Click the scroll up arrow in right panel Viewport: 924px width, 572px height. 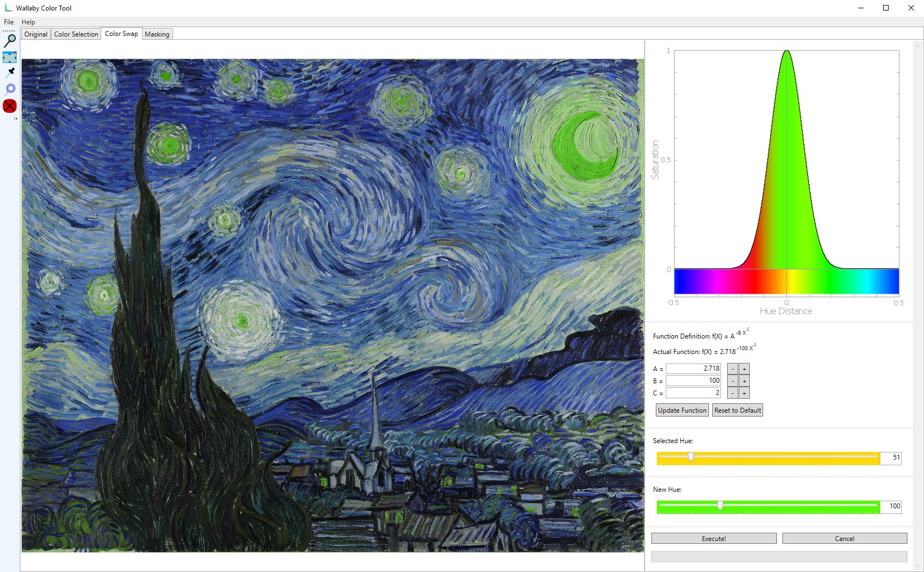pyautogui.click(x=918, y=45)
